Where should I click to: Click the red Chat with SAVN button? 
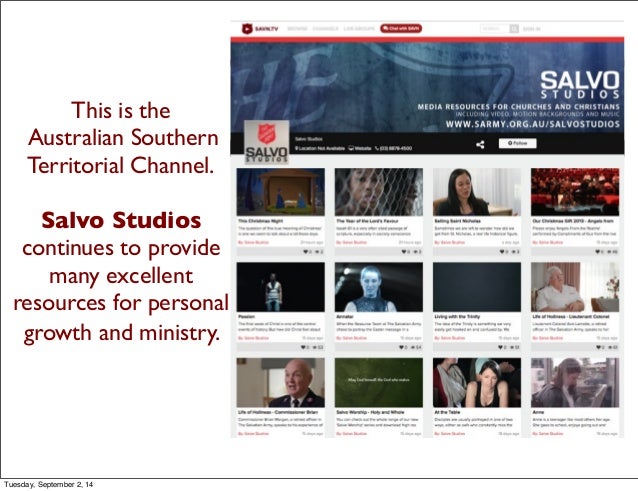point(401,28)
